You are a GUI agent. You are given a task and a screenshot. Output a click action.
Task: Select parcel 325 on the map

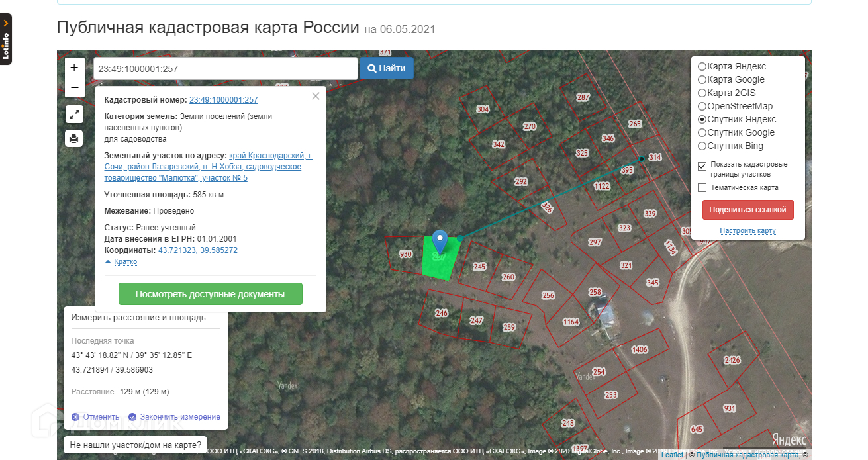click(582, 153)
